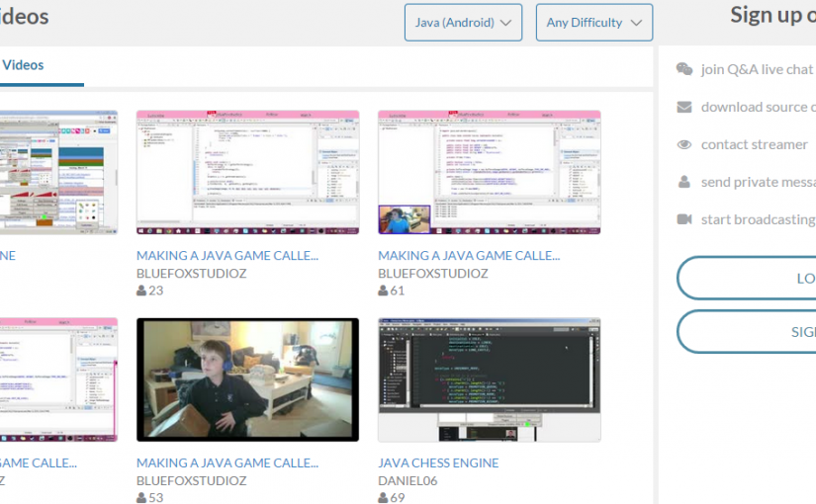Click the viewer icon next to 53
The image size is (816, 504).
pos(141,498)
